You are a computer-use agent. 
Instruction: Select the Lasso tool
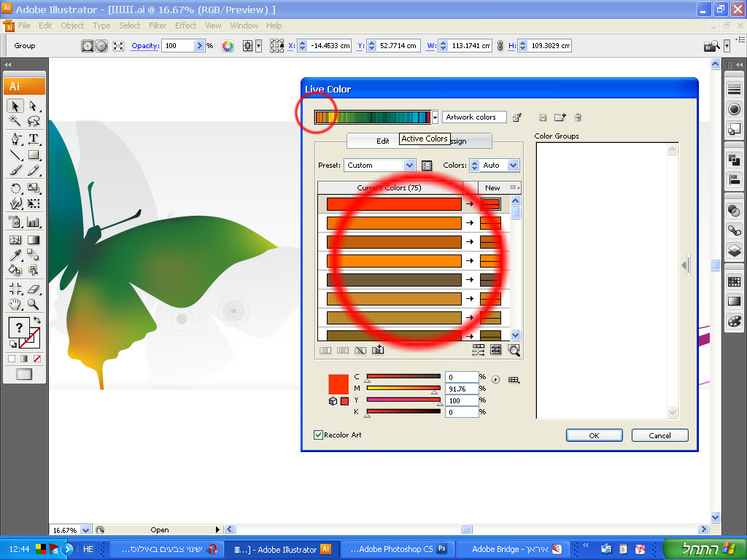pos(33,121)
